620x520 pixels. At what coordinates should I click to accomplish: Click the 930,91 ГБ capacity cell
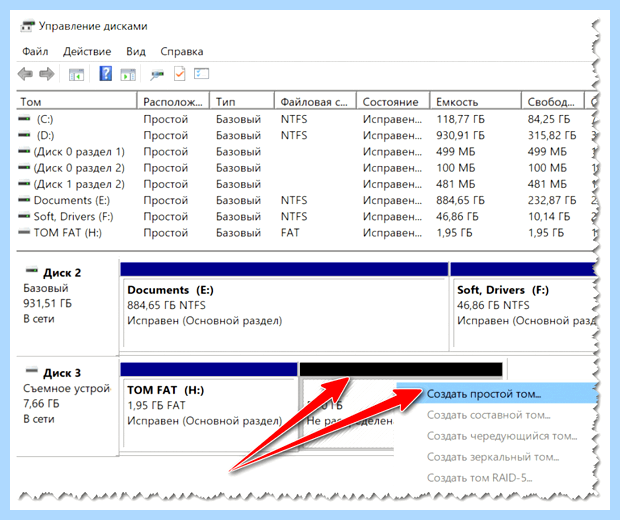click(460, 135)
